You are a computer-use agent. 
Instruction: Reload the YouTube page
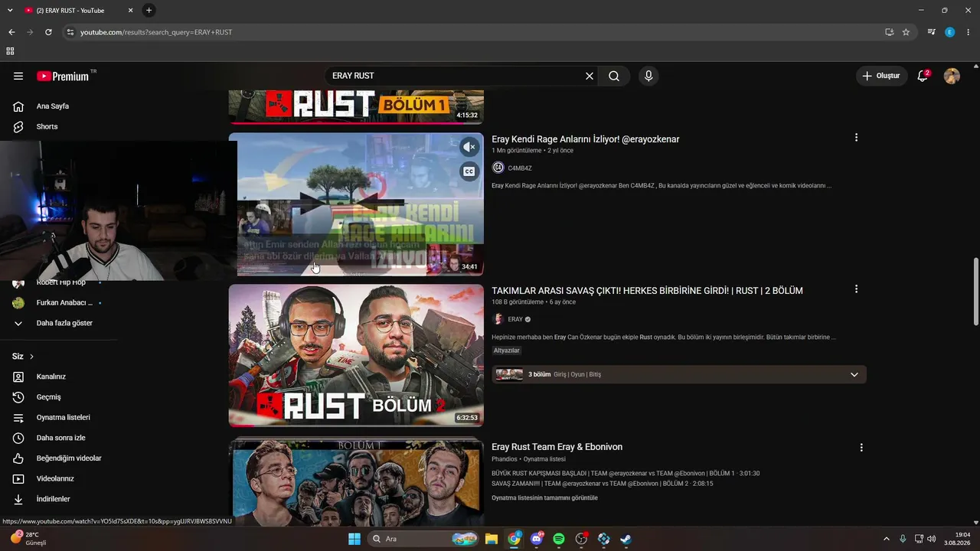[48, 32]
